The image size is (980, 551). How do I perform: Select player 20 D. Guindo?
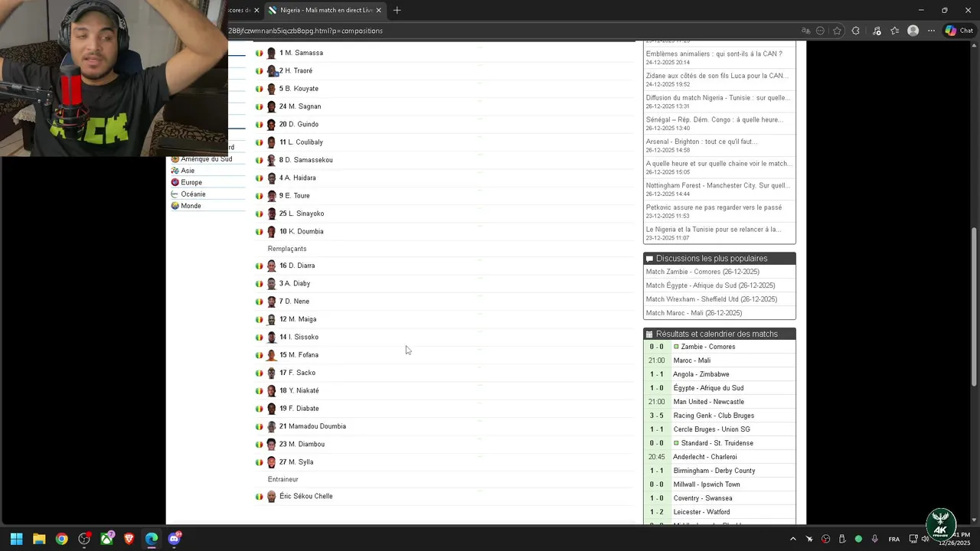tap(299, 124)
